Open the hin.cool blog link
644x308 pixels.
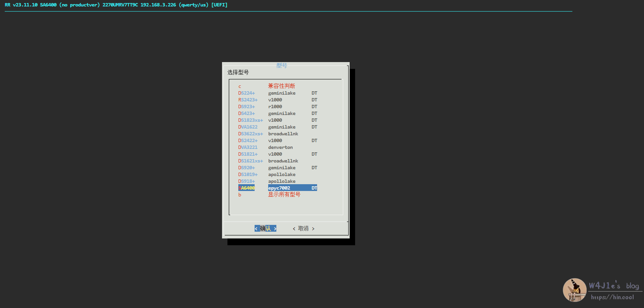click(x=612, y=297)
